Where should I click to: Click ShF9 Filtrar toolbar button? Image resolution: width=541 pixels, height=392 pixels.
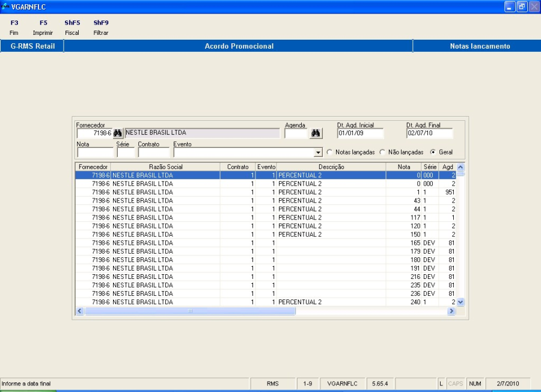pos(101,28)
